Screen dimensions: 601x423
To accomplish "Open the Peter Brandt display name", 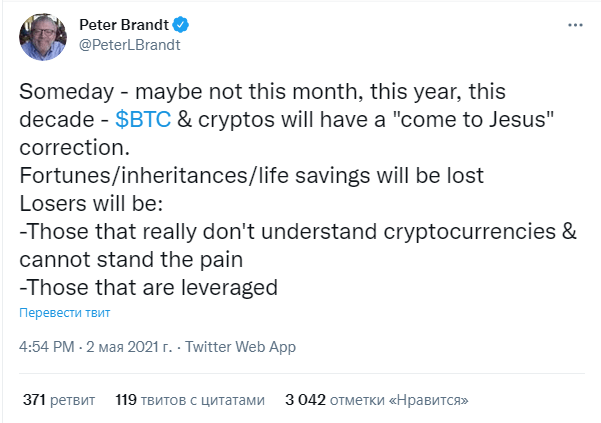I will tap(124, 25).
